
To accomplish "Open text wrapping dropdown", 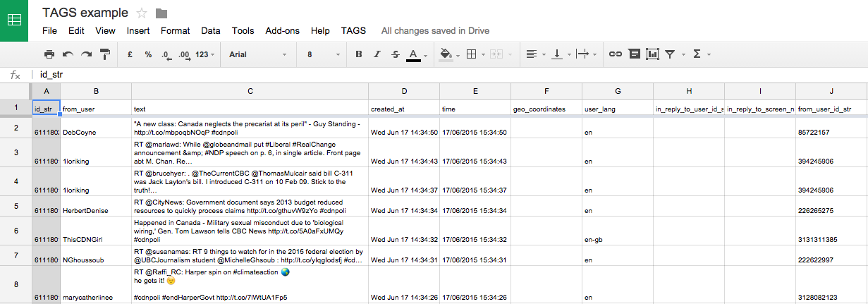I will [585, 54].
